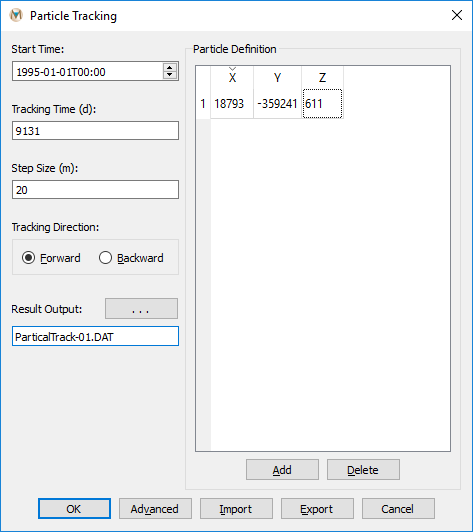Click the Particle Tracking app icon in title bar
Viewport: 473px width, 532px height.
pos(16,15)
